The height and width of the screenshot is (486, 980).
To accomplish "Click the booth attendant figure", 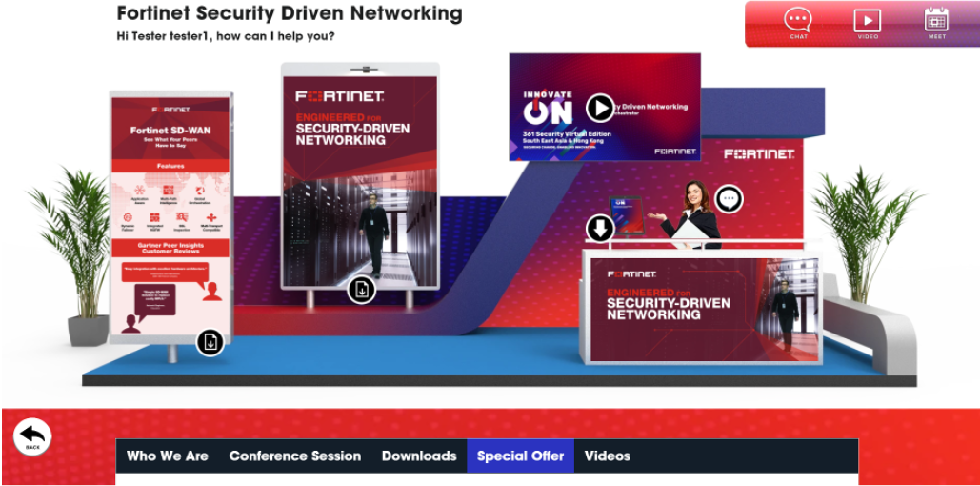I will [689, 214].
